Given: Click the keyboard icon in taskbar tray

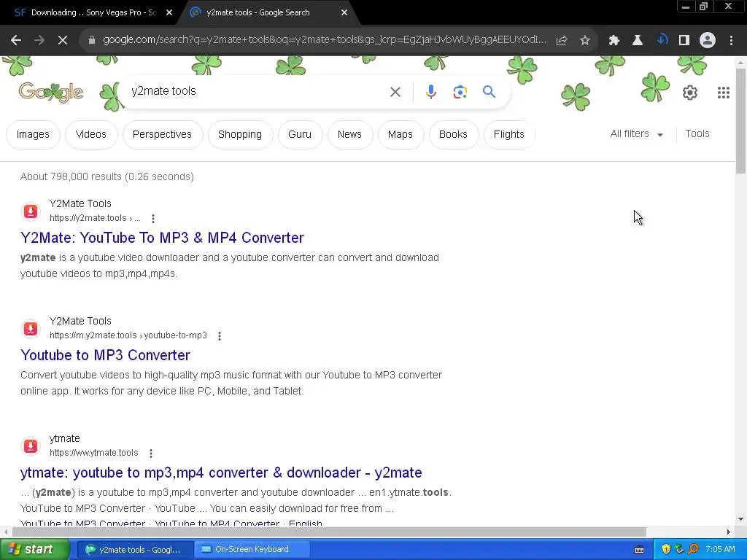Looking at the screenshot, I should [x=639, y=550].
